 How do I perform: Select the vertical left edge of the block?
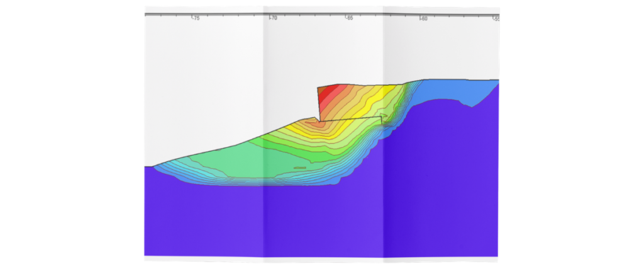click(x=319, y=104)
